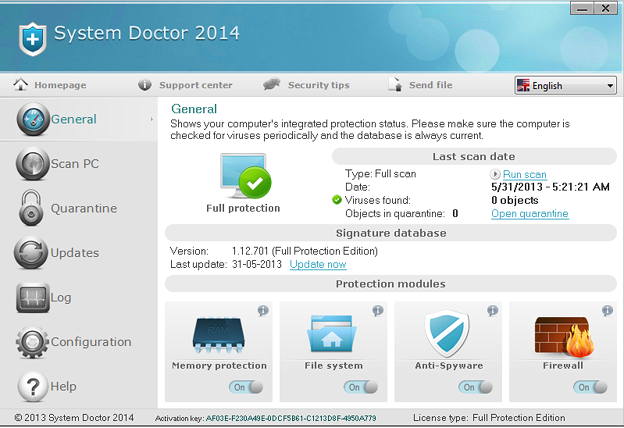624x428 pixels.
Task: Click the Last scan date header
Action: point(474,156)
